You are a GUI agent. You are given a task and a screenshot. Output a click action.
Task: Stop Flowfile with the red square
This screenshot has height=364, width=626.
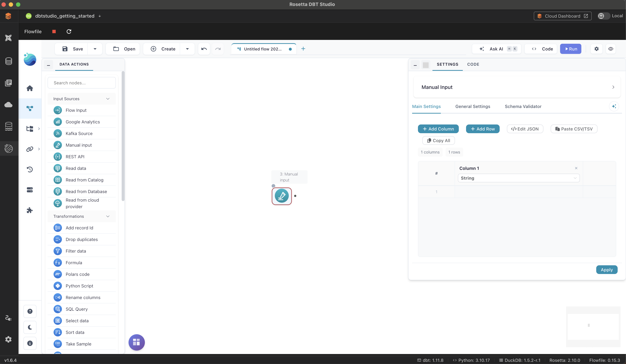pos(54,32)
